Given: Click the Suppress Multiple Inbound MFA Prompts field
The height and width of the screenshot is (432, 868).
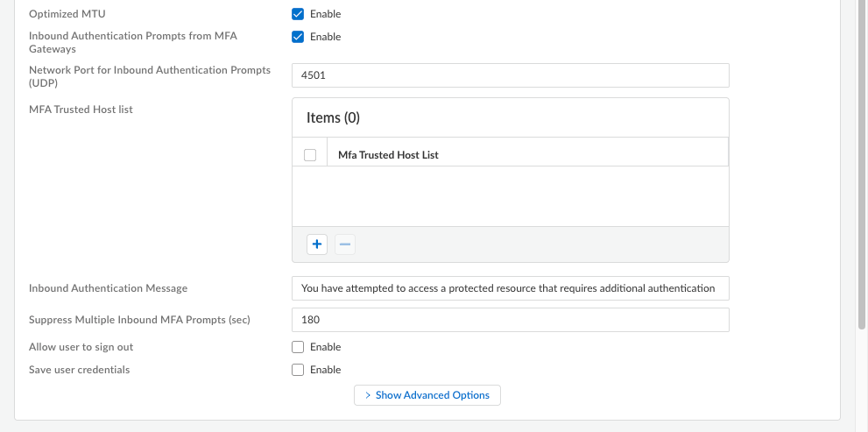Looking at the screenshot, I should [510, 320].
